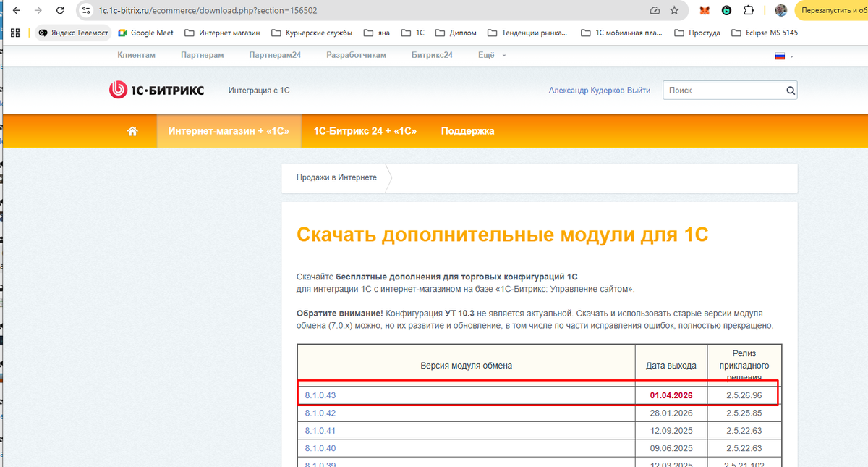
Task: Open the Chrome profile avatar
Action: [x=780, y=11]
